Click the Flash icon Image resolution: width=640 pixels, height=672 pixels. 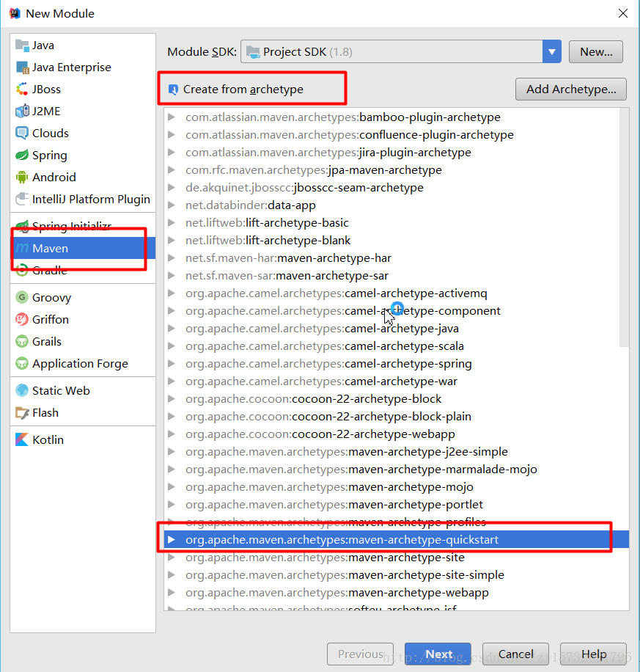tap(22, 413)
